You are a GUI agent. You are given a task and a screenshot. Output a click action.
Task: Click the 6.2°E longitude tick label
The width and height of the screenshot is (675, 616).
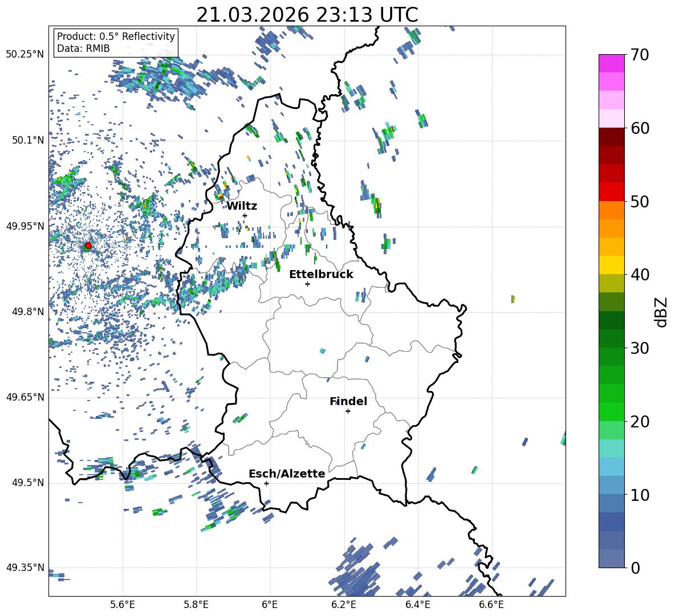coord(344,604)
